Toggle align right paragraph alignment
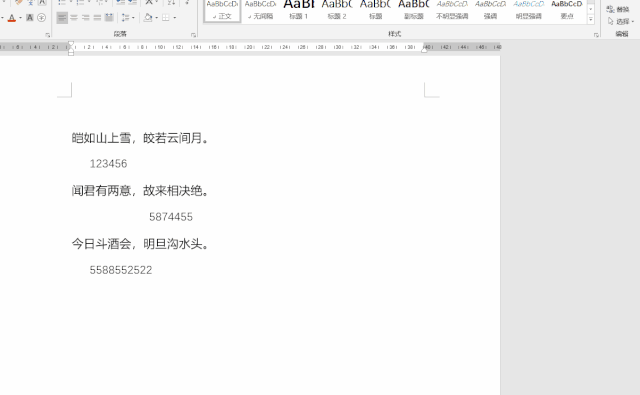Viewport: 640px width, 395px height. point(86,18)
